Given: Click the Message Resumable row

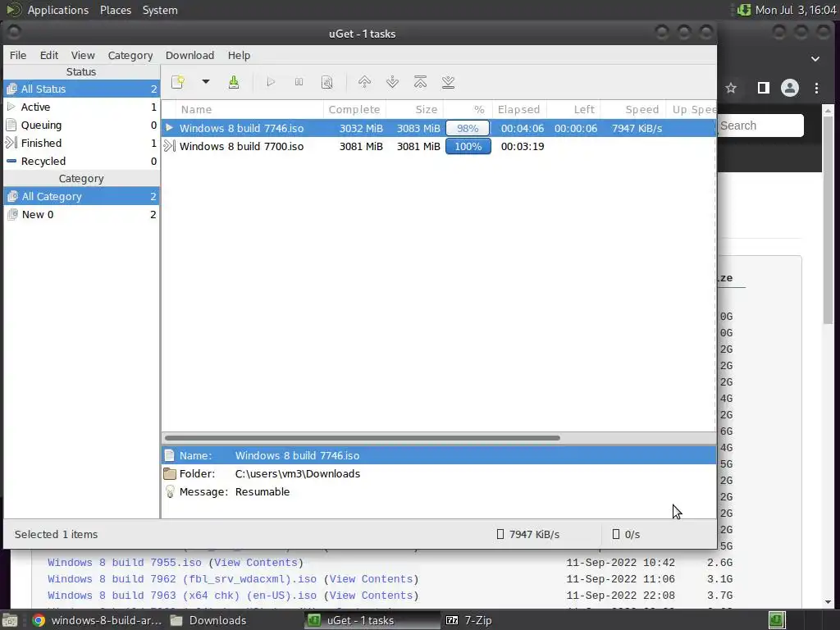Looking at the screenshot, I should 438,492.
